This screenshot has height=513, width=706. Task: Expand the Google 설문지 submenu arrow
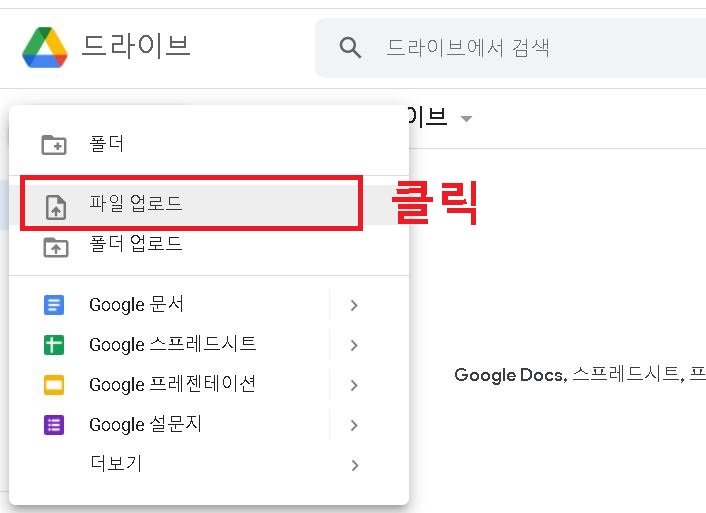[x=354, y=425]
